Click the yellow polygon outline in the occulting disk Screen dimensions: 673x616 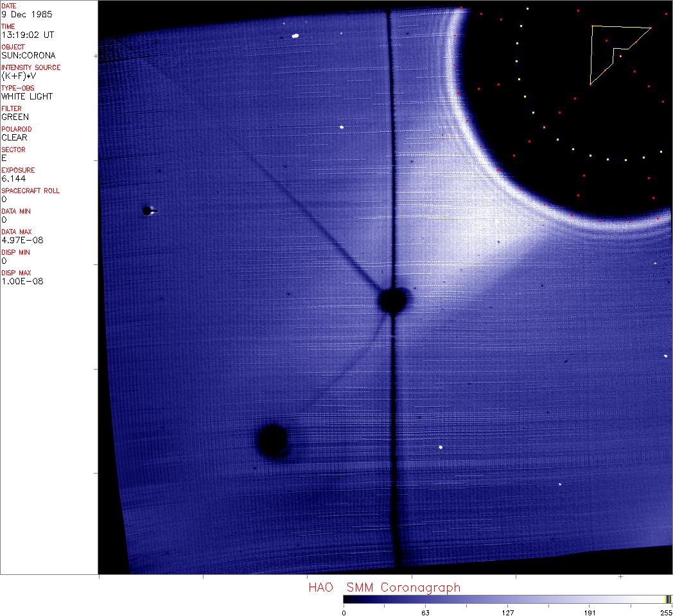[x=591, y=55]
